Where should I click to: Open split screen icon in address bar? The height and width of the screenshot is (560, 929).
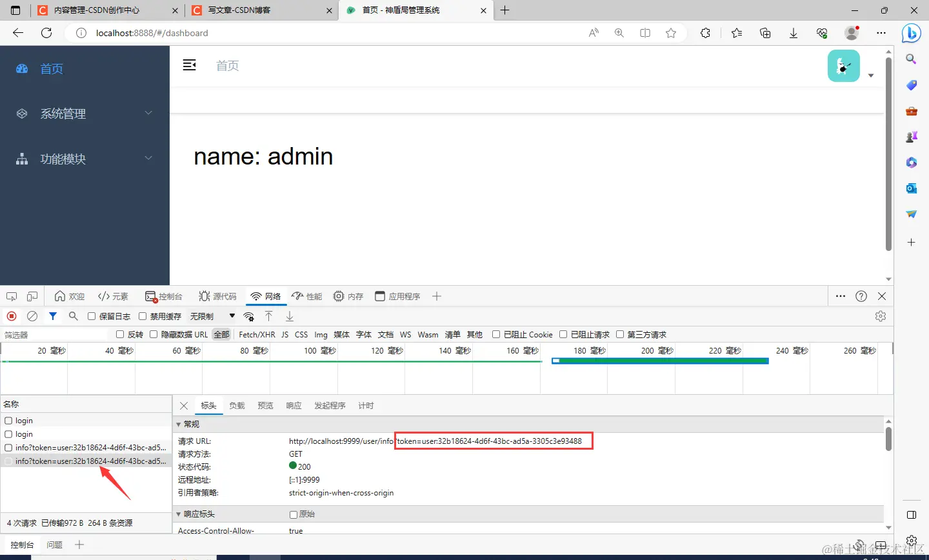[645, 33]
